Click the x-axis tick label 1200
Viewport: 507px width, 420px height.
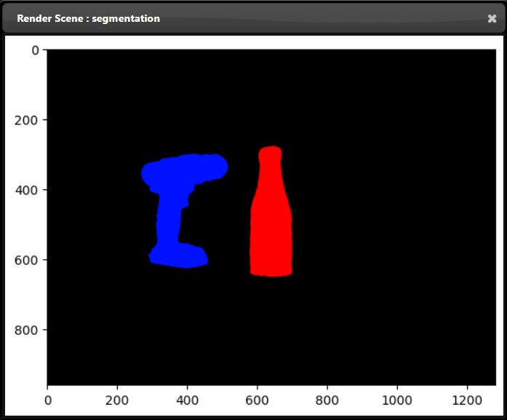click(x=466, y=399)
